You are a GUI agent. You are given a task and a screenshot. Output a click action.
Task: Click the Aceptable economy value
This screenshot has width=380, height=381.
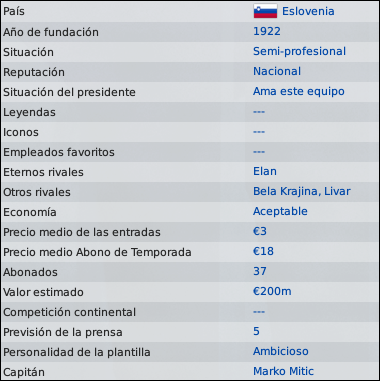[280, 212]
